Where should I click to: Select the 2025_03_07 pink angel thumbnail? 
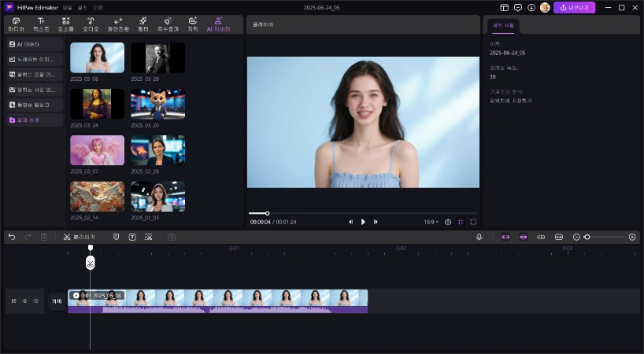tap(98, 150)
